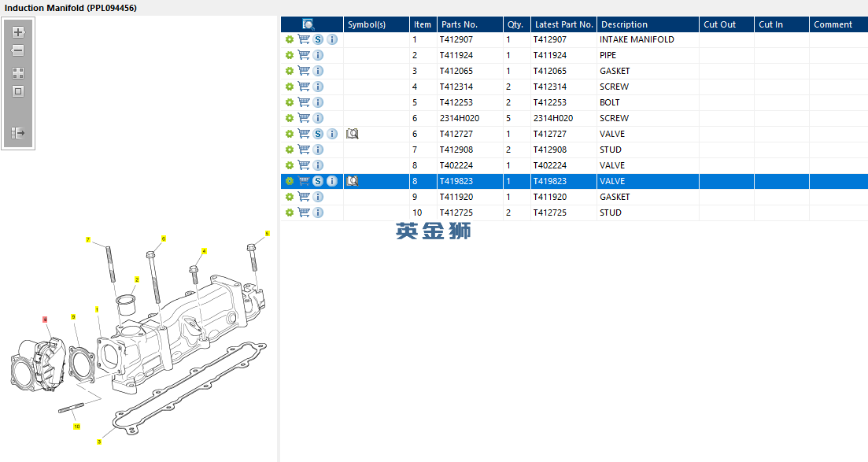
Task: Open the info icon for T419823 VALVE
Action: (332, 181)
